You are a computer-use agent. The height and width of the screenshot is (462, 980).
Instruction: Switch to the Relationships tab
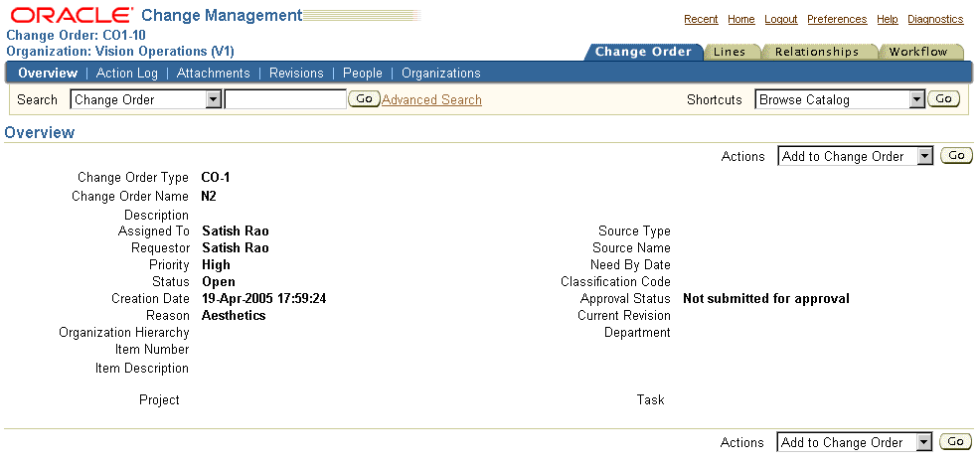click(816, 52)
